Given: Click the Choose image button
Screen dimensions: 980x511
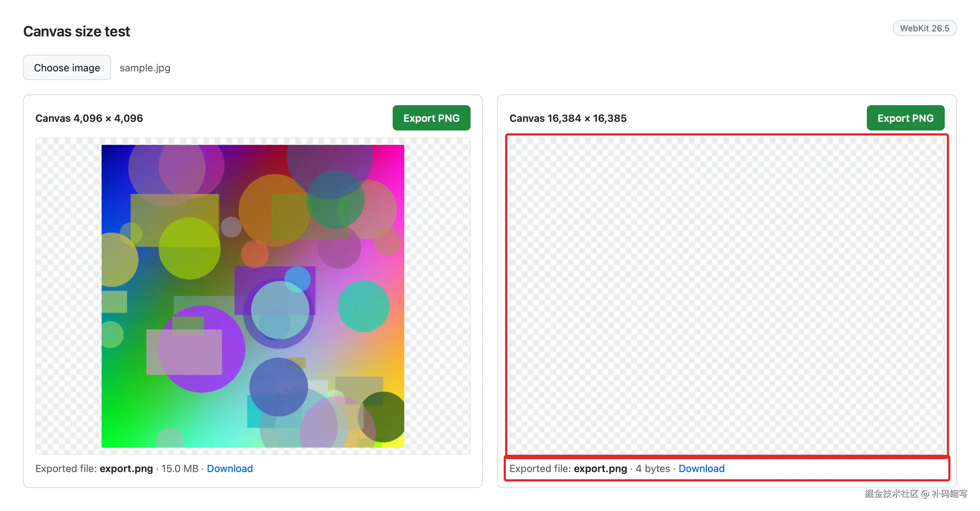Looking at the screenshot, I should coord(67,67).
